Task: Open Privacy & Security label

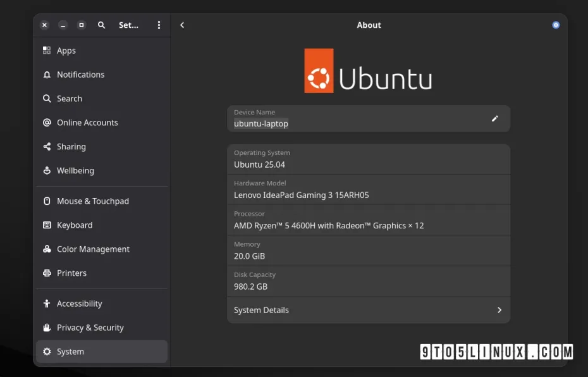Action: pyautogui.click(x=90, y=328)
